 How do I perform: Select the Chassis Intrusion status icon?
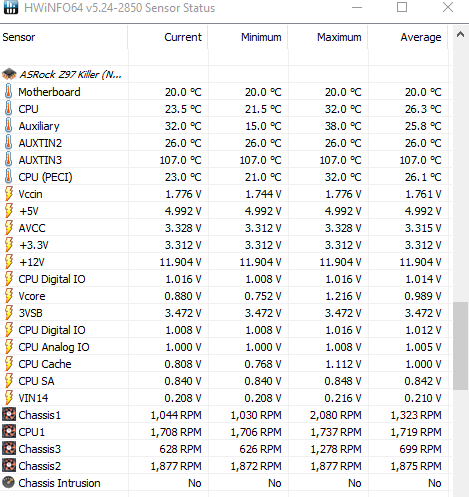click(x=8, y=482)
